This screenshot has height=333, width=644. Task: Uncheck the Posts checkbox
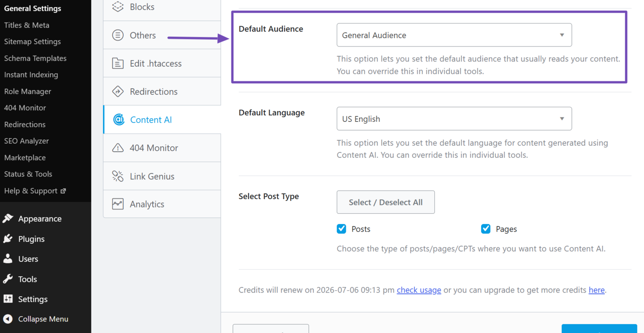click(341, 229)
